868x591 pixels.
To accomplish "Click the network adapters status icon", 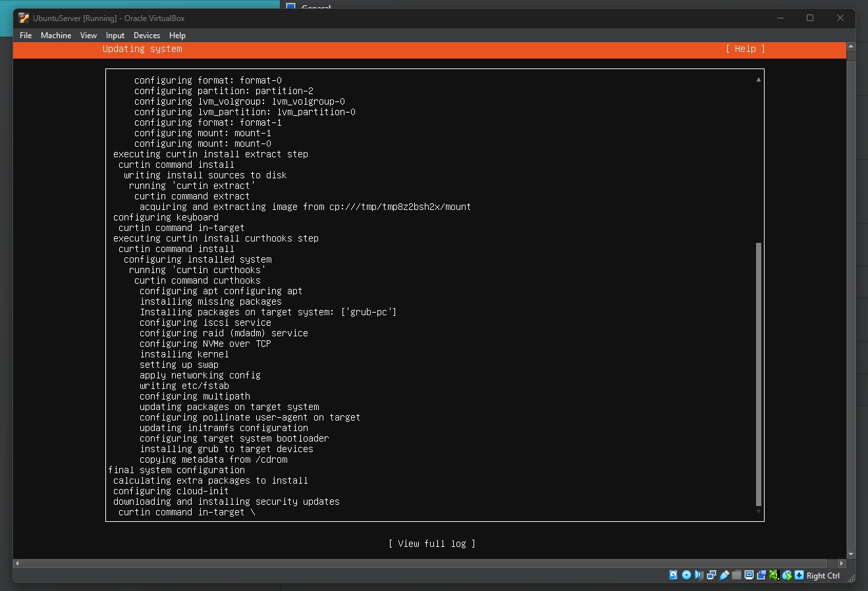I will point(711,575).
